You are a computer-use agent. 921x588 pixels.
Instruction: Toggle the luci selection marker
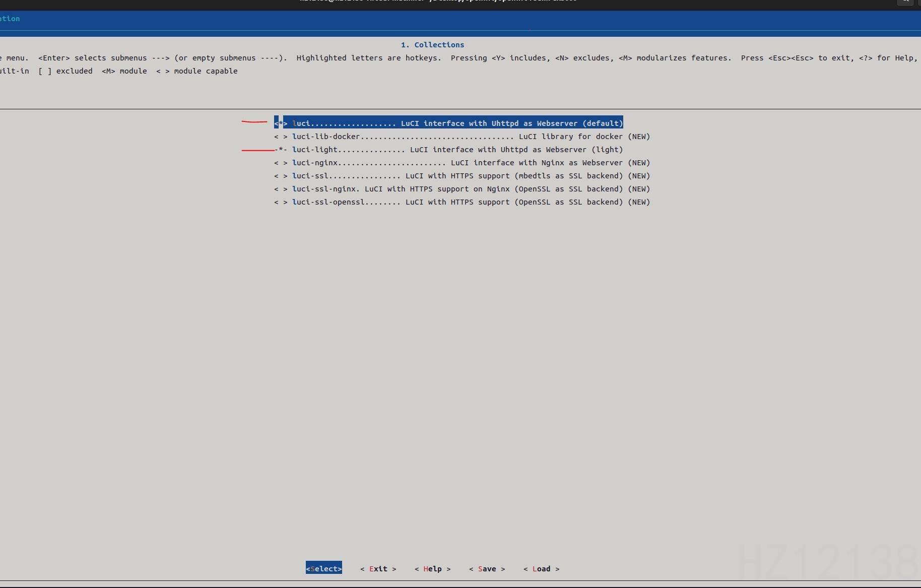pyautogui.click(x=281, y=123)
